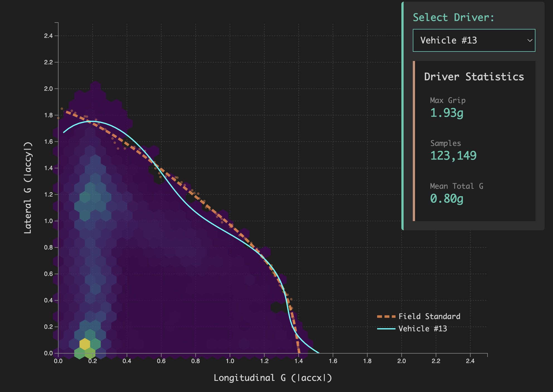Click the Lateral G y-axis title
This screenshot has height=392, width=553.
click(x=28, y=188)
